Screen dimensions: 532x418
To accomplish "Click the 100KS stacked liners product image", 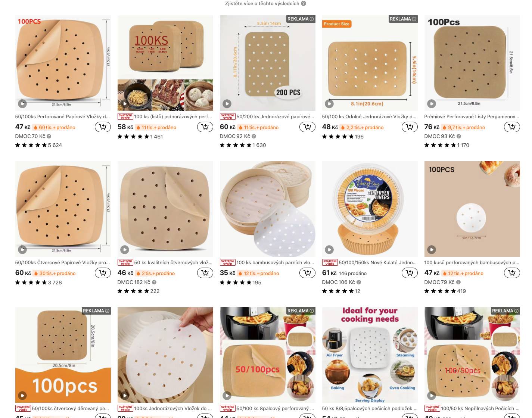I will [x=165, y=63].
